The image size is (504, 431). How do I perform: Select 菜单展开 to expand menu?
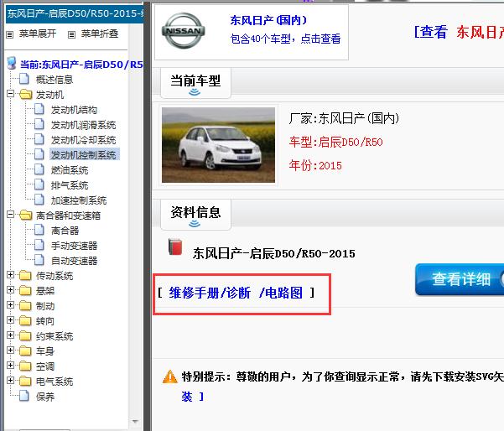coord(38,34)
